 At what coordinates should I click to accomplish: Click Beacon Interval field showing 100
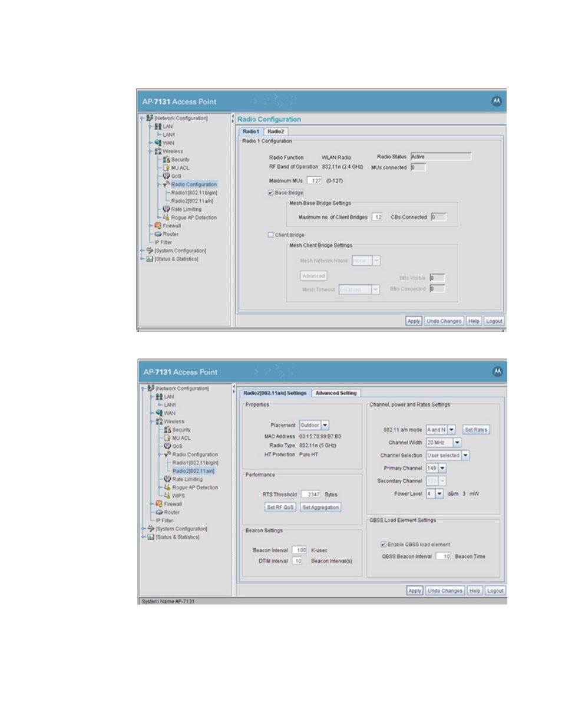[300, 550]
